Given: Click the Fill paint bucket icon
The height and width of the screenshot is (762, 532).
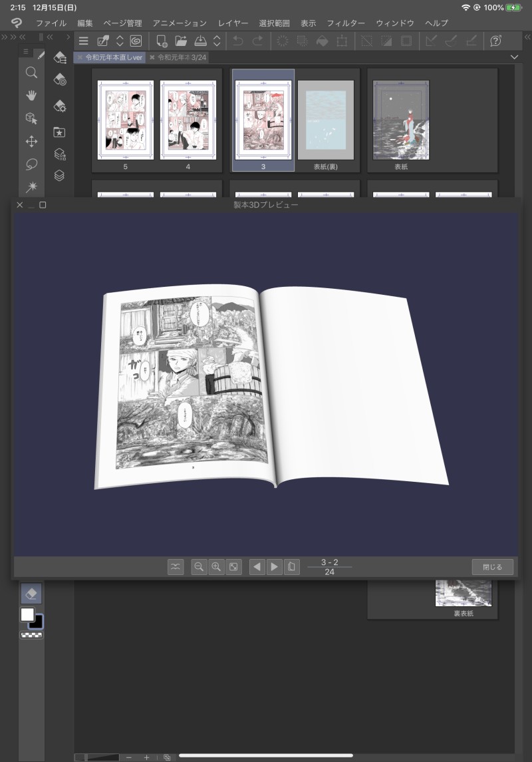Looking at the screenshot, I should (x=322, y=41).
